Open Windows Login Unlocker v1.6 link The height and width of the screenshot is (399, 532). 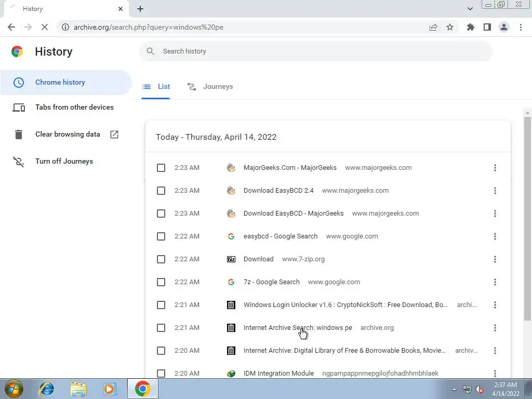[345, 304]
